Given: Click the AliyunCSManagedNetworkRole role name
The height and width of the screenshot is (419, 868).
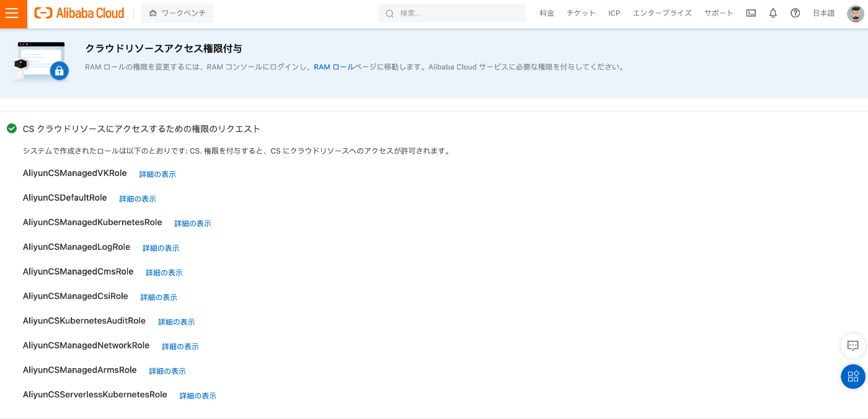Looking at the screenshot, I should tap(86, 345).
